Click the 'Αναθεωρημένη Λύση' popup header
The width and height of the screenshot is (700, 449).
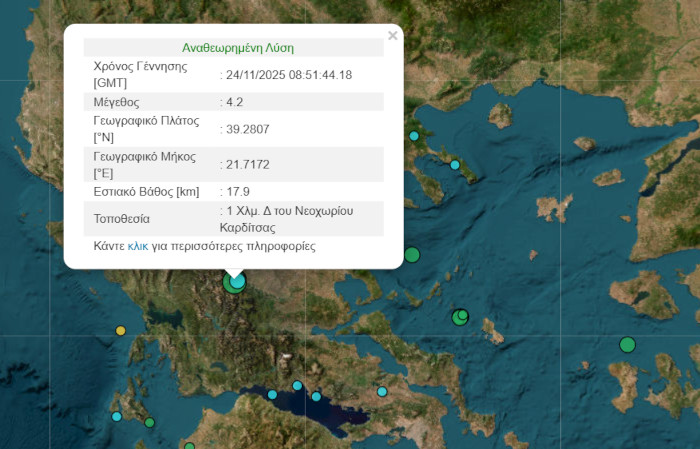click(x=238, y=48)
